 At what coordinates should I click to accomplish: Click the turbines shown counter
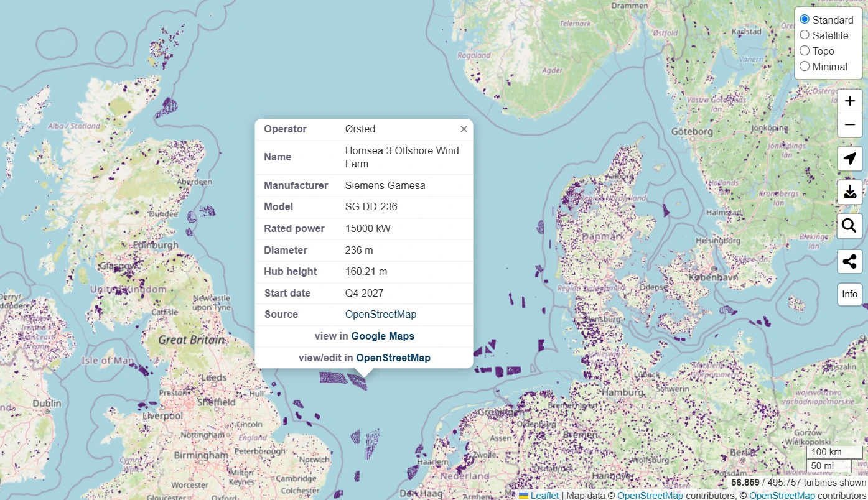click(799, 483)
